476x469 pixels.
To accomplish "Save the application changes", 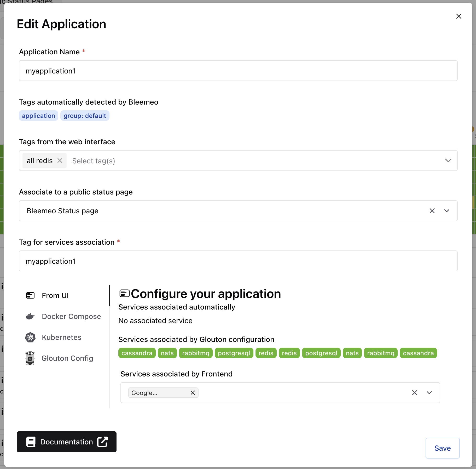I will click(442, 448).
